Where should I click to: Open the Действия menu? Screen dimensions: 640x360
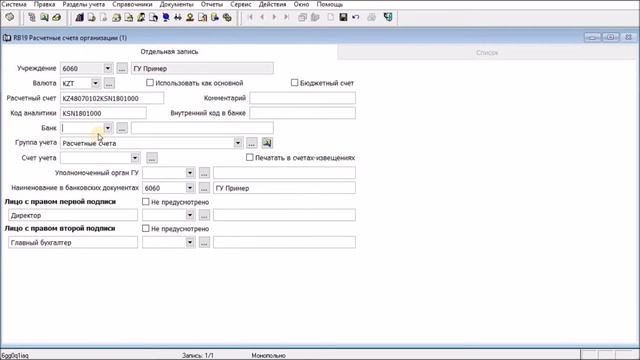point(273,4)
